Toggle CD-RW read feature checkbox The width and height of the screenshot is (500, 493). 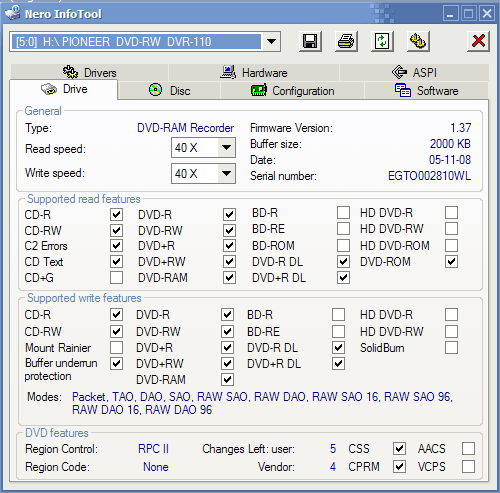pos(116,230)
